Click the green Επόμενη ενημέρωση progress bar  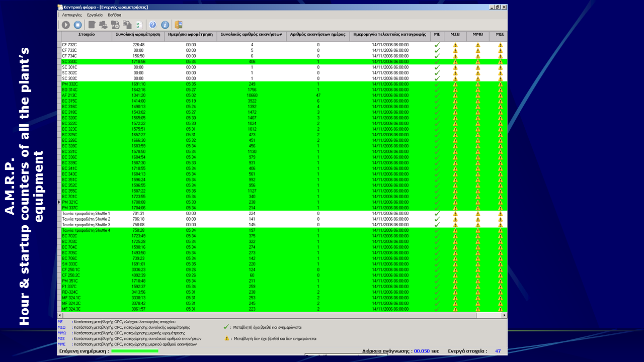pyautogui.click(x=134, y=351)
